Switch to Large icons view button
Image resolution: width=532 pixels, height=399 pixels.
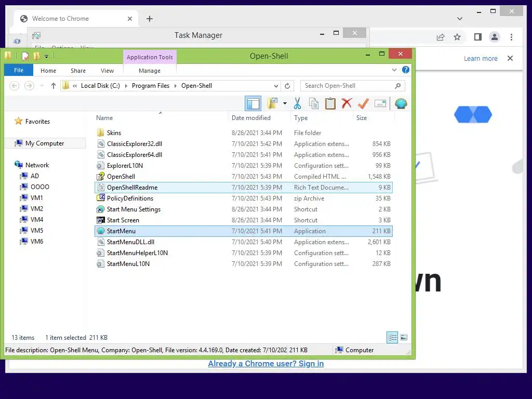point(404,337)
